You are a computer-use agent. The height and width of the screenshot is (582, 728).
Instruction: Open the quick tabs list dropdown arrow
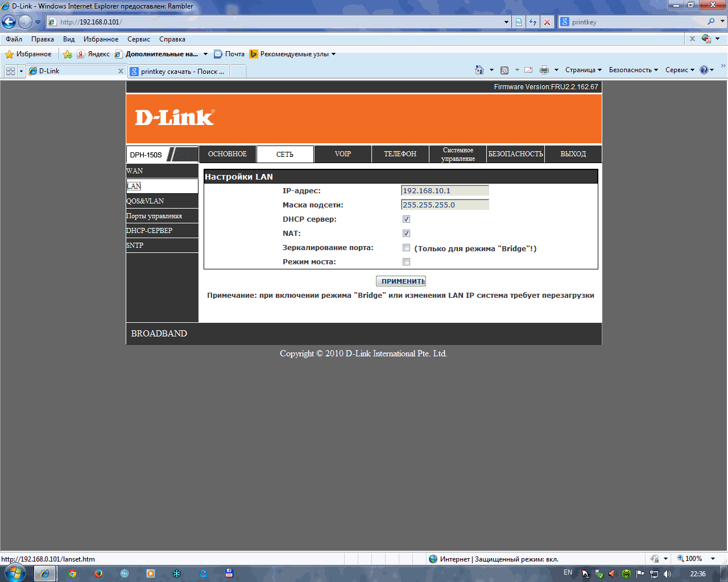pyautogui.click(x=21, y=71)
